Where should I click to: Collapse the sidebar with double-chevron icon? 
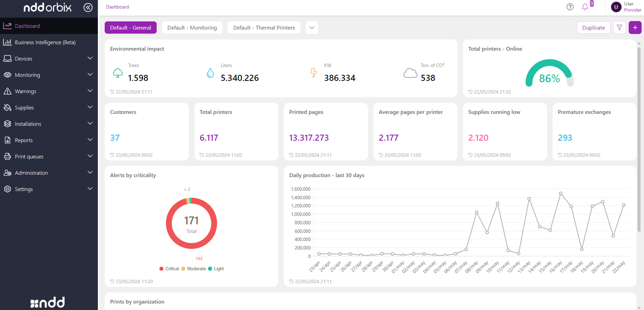tap(88, 7)
